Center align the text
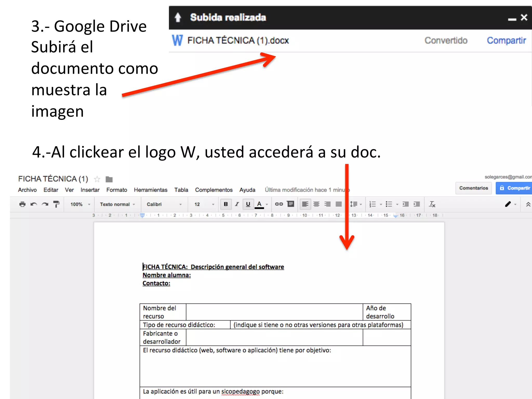Image resolution: width=532 pixels, height=399 pixels. tap(316, 204)
